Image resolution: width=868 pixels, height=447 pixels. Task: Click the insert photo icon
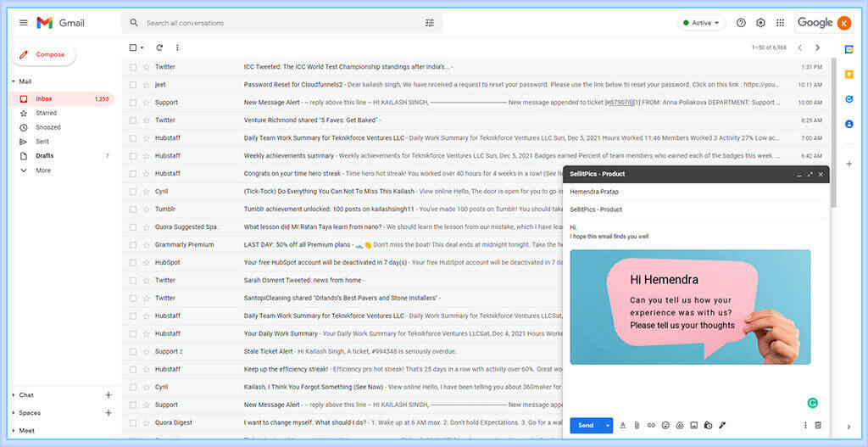click(x=693, y=425)
